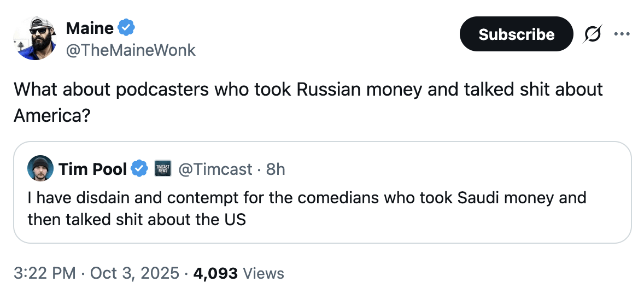This screenshot has width=644, height=294.
Task: Click the Maine display name
Action: 90,28
